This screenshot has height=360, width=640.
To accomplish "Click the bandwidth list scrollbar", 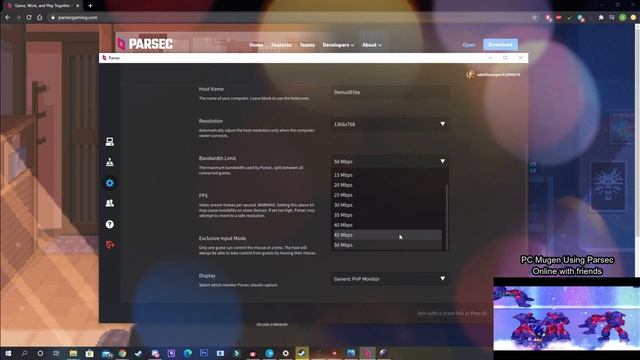I will (447, 216).
